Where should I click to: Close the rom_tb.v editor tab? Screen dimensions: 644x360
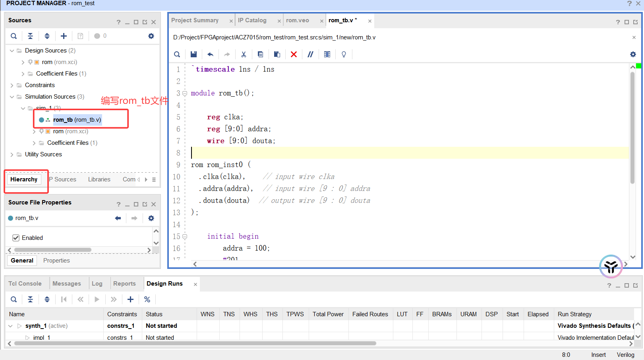pyautogui.click(x=370, y=21)
